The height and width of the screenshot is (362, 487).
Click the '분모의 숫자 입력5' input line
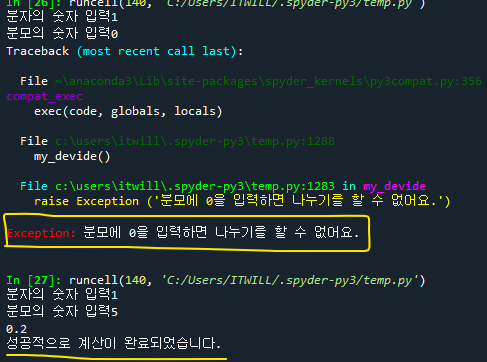click(x=62, y=311)
